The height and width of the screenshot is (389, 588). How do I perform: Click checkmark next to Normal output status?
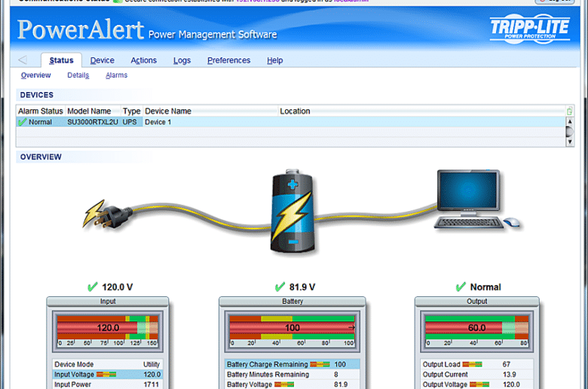461,287
